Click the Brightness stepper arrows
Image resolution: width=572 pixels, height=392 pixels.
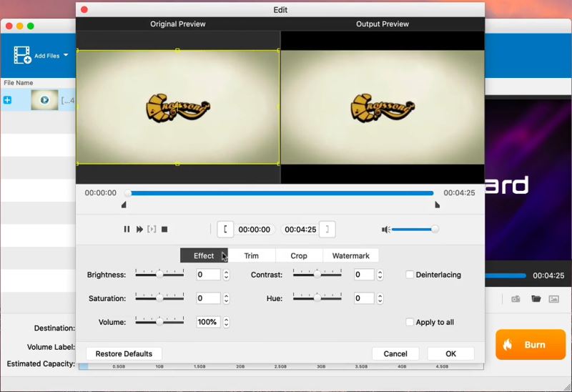(x=226, y=275)
